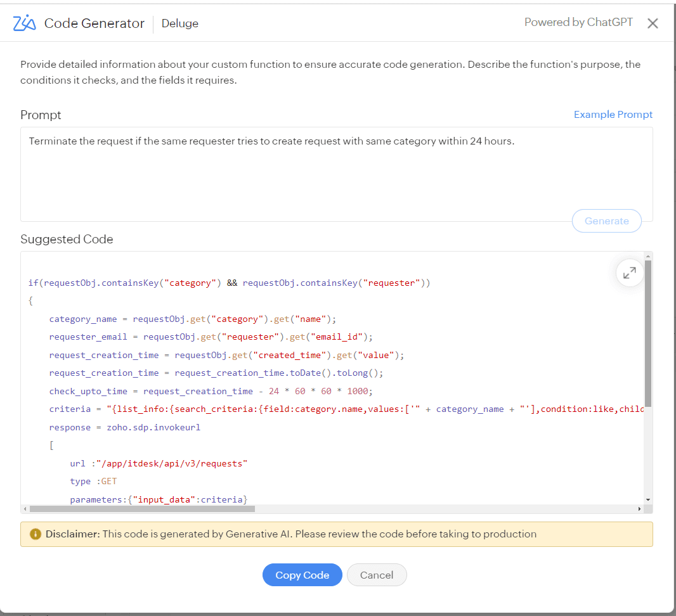Click the Copy Code button
This screenshot has width=676, height=616.
coord(302,575)
